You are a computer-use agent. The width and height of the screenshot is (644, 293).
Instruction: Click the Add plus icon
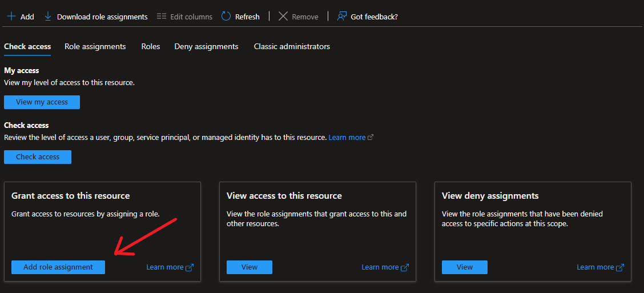click(11, 17)
